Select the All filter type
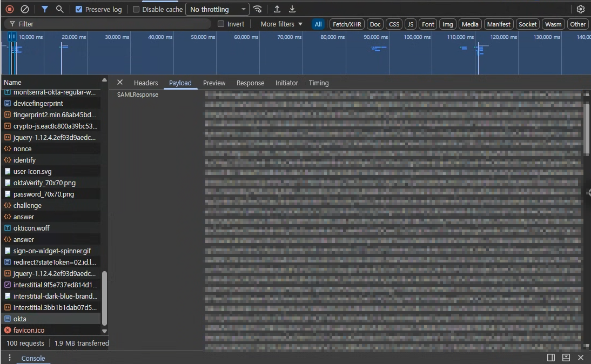This screenshot has height=364, width=591. point(318,24)
